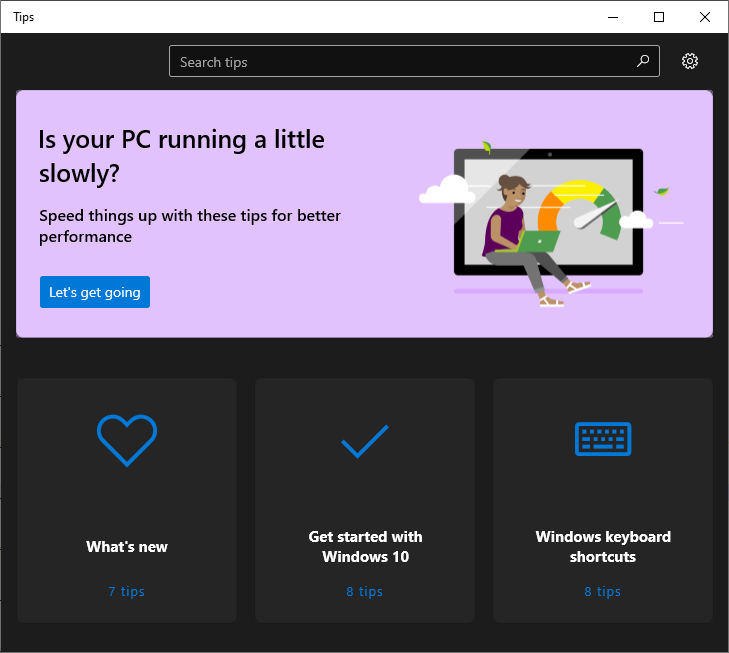Click the magnifier search icon
The image size is (729, 653).
[x=643, y=61]
